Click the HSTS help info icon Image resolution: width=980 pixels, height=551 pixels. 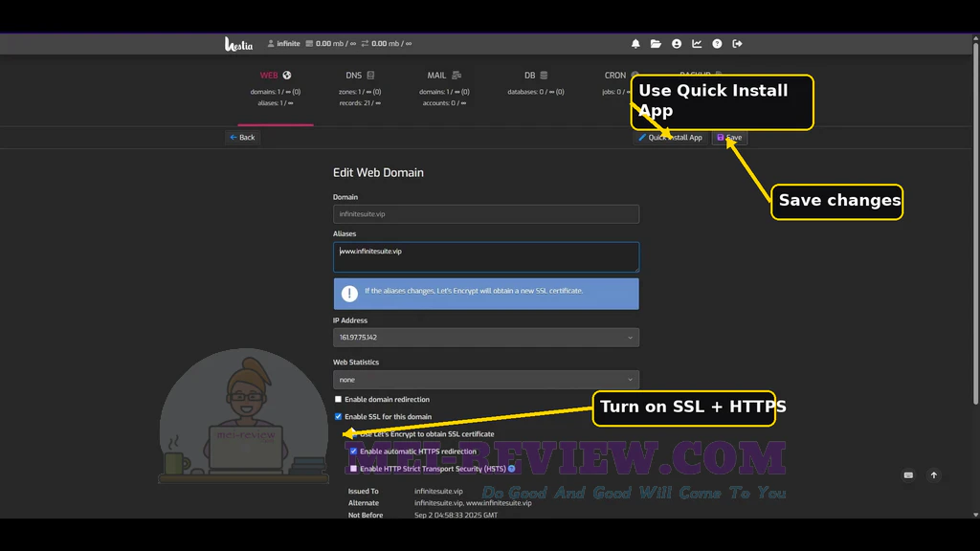(512, 469)
